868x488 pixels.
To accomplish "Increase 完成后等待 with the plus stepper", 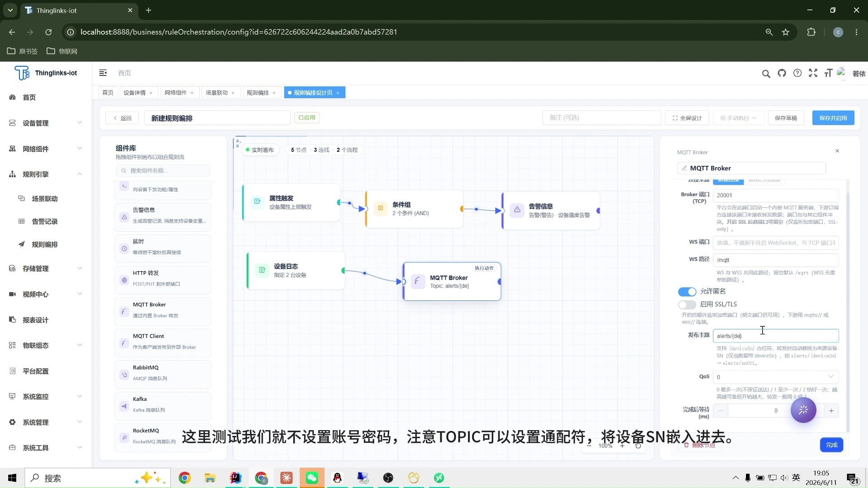I will pos(831,411).
